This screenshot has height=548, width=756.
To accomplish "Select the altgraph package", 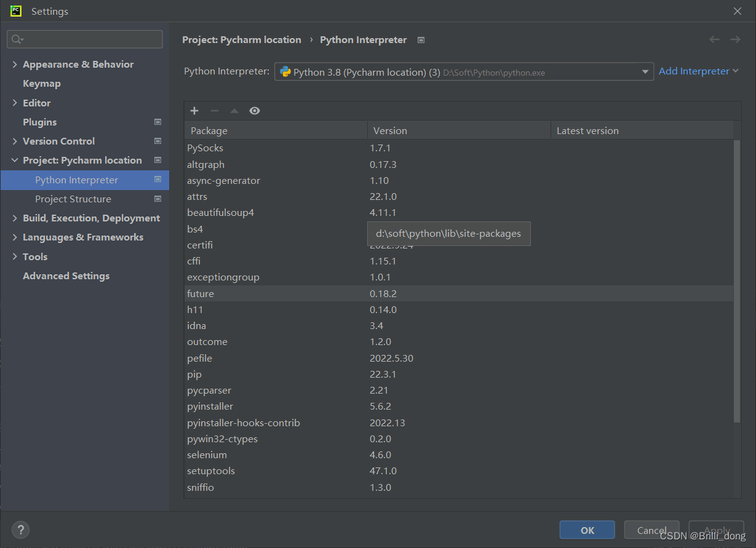I will (x=459, y=164).
